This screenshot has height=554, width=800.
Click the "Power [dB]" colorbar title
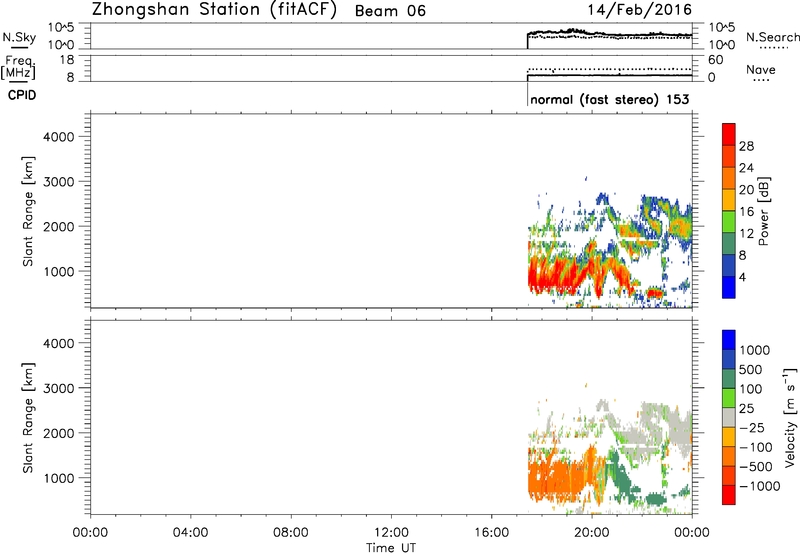763,211
